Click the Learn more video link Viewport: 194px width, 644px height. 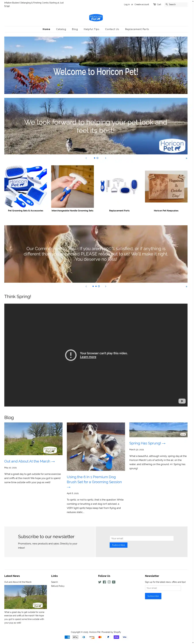pos(88,357)
